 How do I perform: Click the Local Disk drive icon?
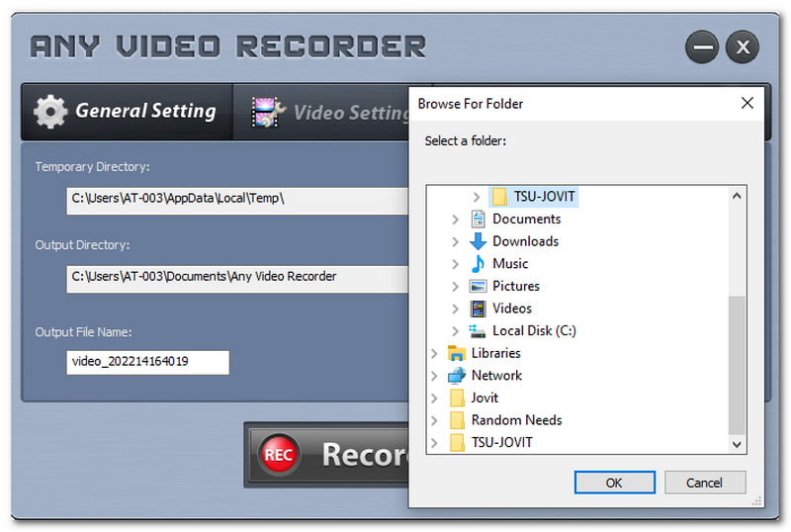click(x=478, y=331)
